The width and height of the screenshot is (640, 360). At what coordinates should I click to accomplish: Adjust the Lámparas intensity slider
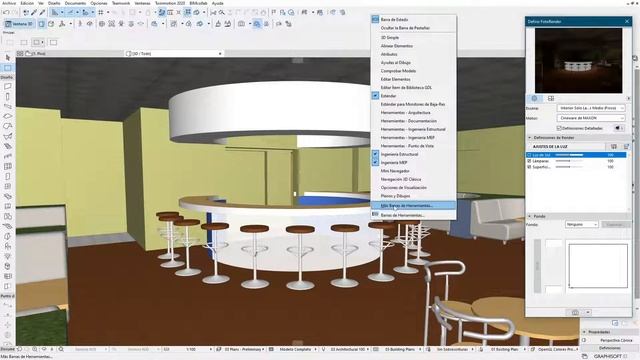[569, 161]
